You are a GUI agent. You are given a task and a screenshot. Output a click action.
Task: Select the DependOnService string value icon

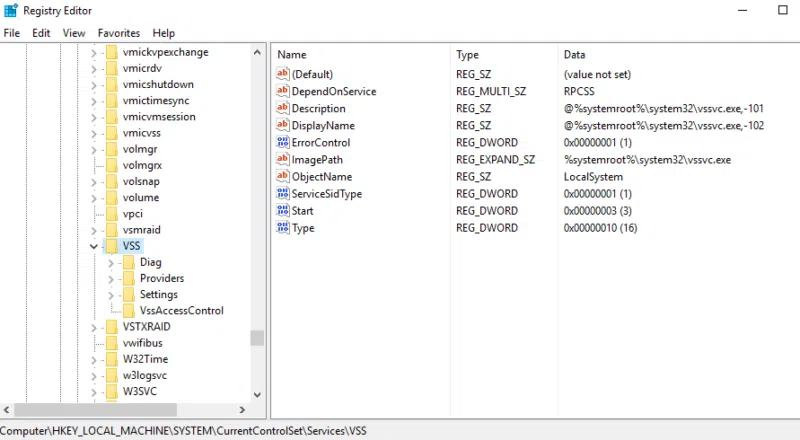pos(283,91)
